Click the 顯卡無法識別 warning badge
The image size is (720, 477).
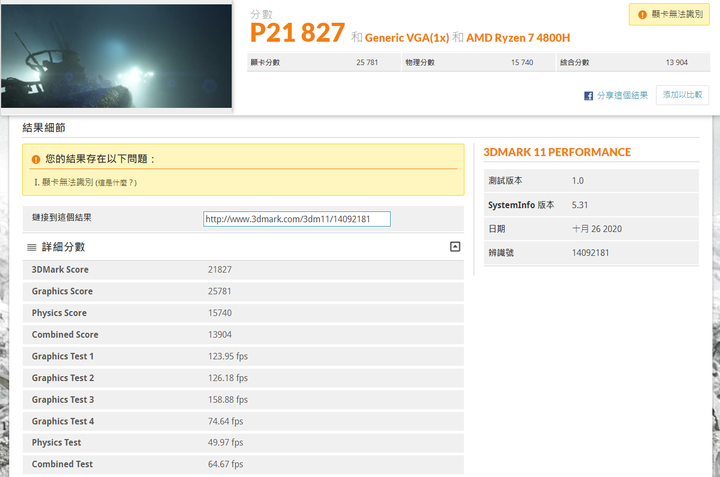[669, 15]
